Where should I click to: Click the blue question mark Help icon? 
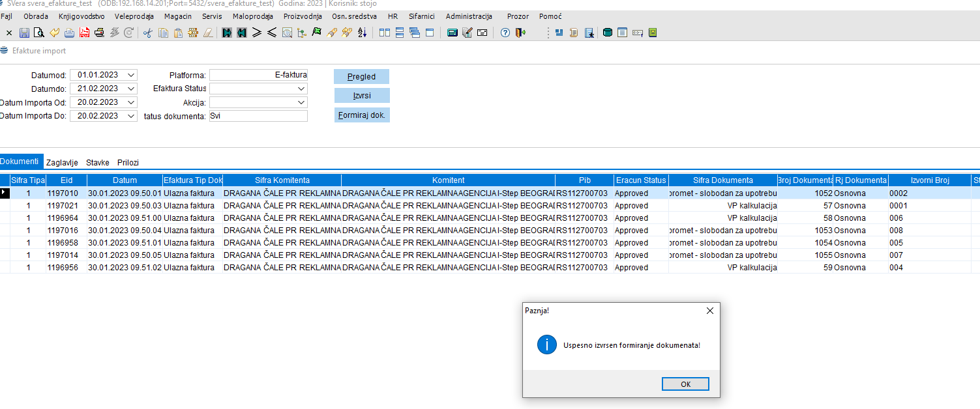[505, 33]
